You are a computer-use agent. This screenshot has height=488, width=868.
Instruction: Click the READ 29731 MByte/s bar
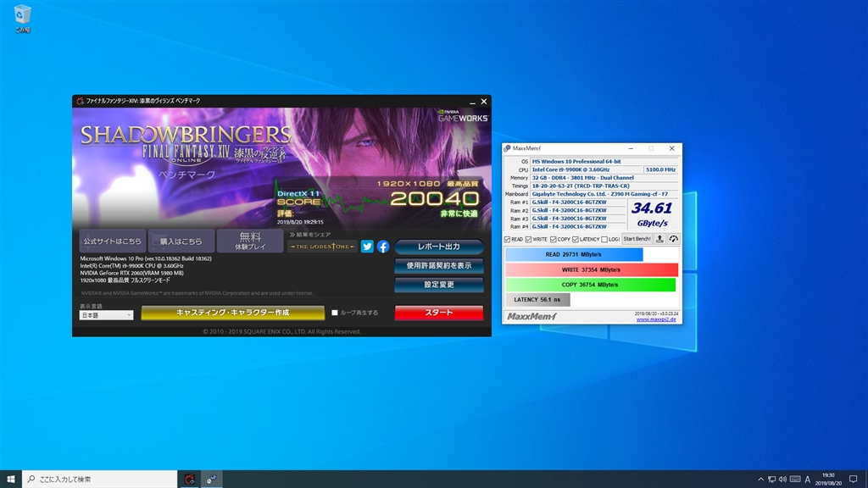click(574, 254)
